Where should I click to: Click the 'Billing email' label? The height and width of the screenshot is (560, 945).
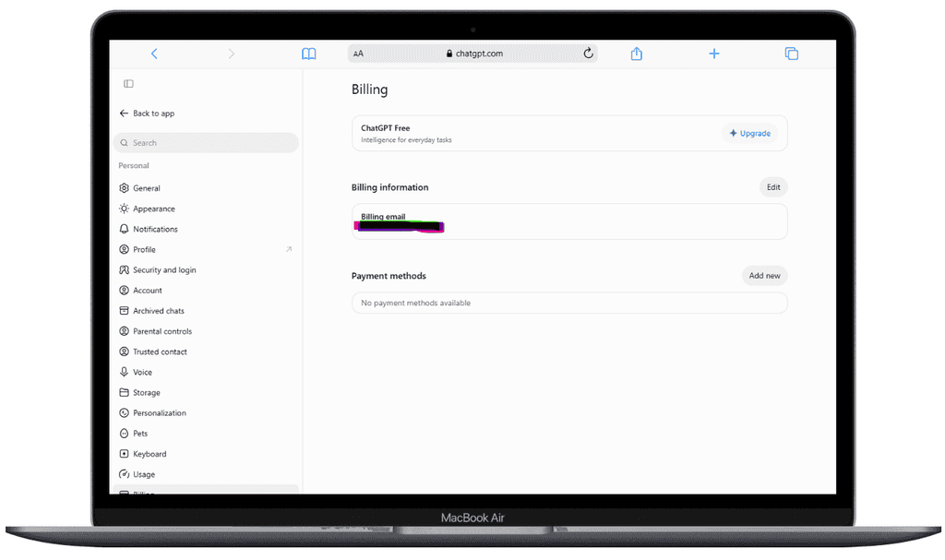point(383,217)
